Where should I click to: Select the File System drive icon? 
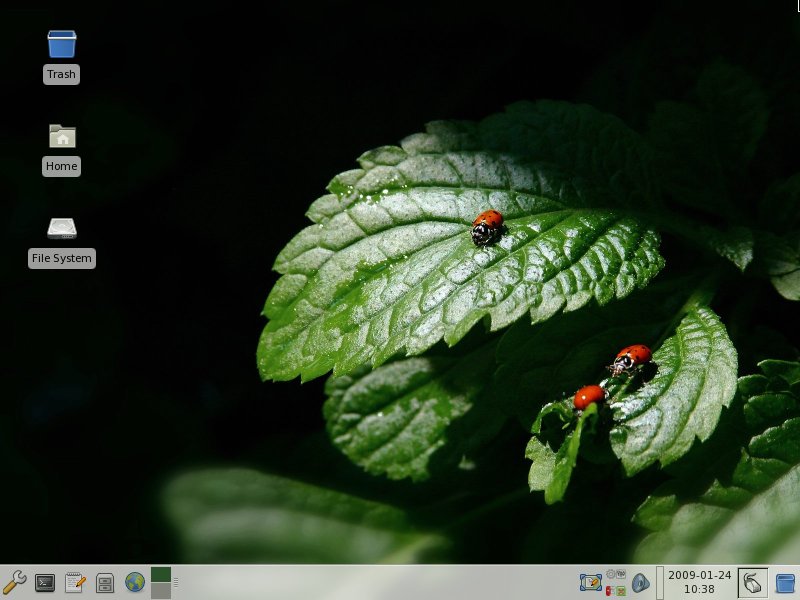pyautogui.click(x=62, y=228)
